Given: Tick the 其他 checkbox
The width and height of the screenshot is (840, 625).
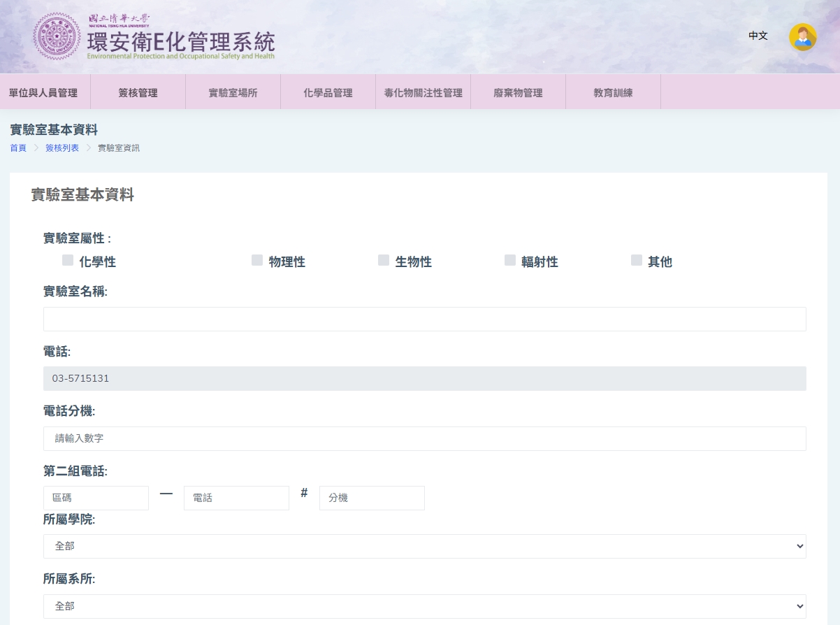Looking at the screenshot, I should tap(637, 260).
